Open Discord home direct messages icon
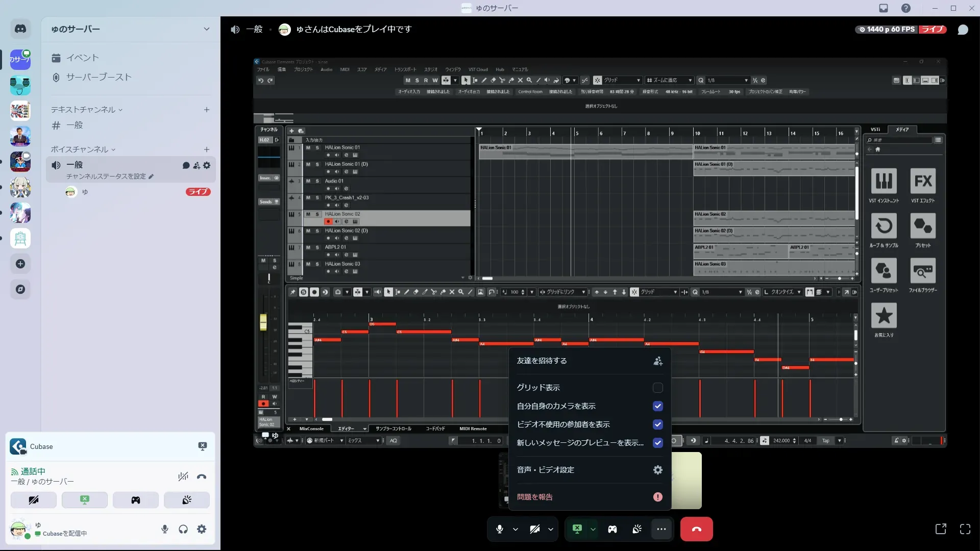 tap(20, 29)
